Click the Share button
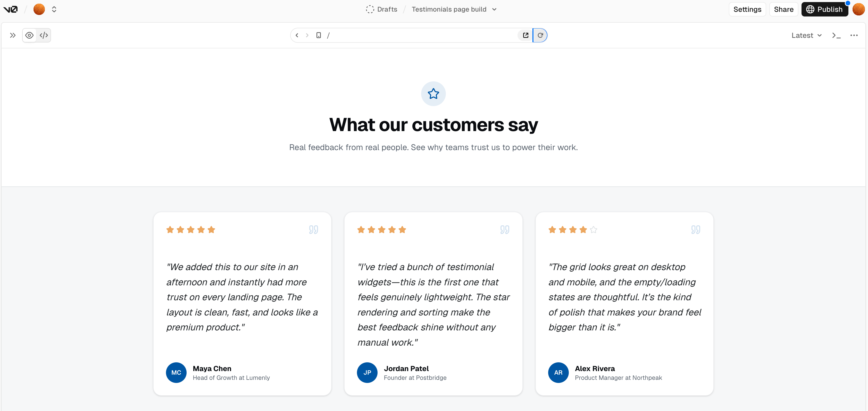The height and width of the screenshot is (411, 868). [x=783, y=10]
